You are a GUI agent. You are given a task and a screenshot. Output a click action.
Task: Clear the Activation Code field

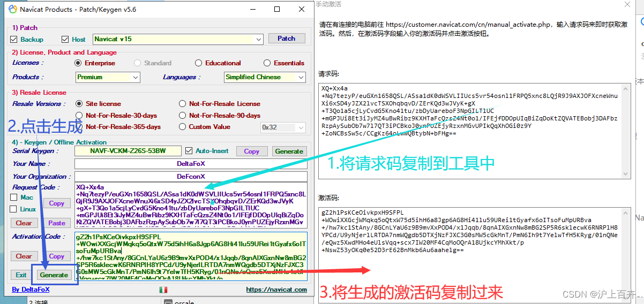(x=24, y=256)
